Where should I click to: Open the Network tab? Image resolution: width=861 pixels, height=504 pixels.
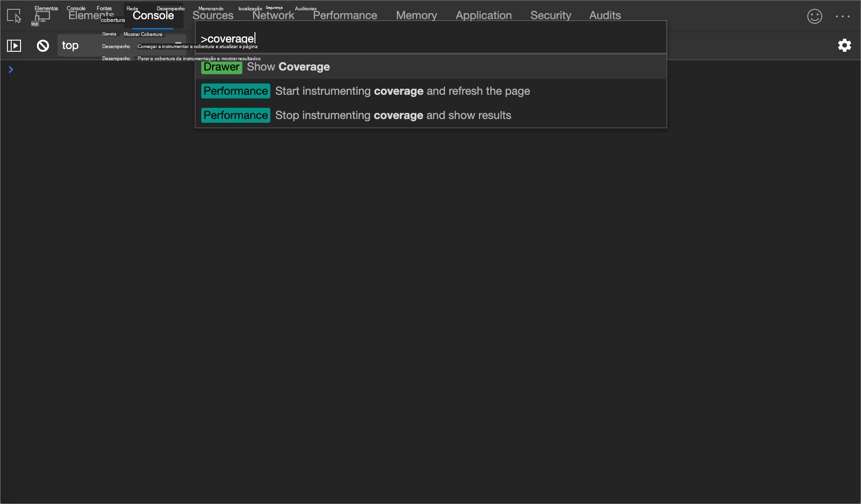click(273, 15)
